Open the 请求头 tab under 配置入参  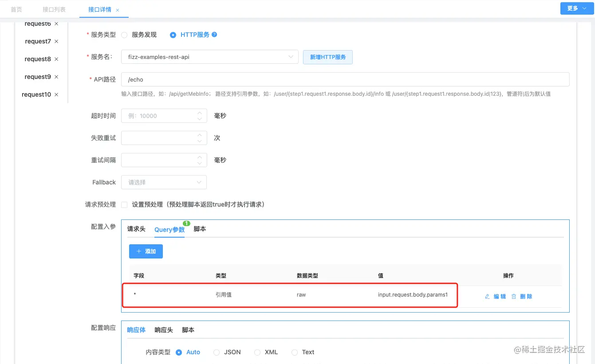(x=136, y=229)
